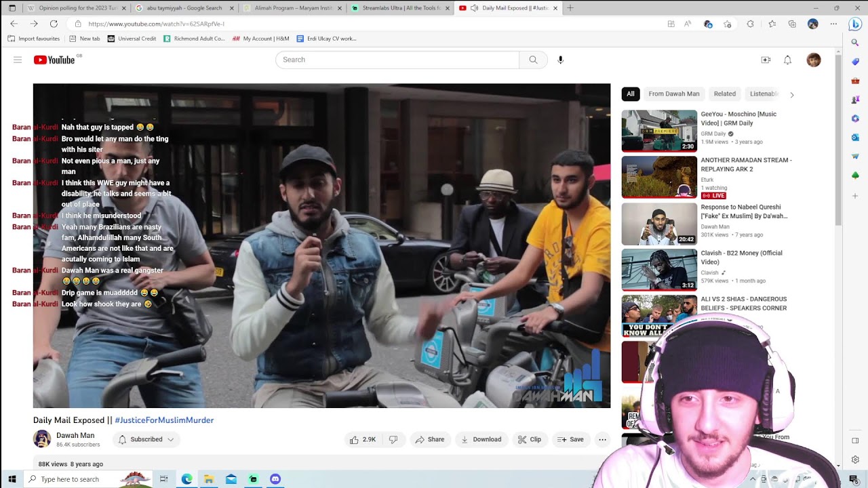Click the main video player to pause
The width and height of the screenshot is (868, 488).
pos(321,245)
